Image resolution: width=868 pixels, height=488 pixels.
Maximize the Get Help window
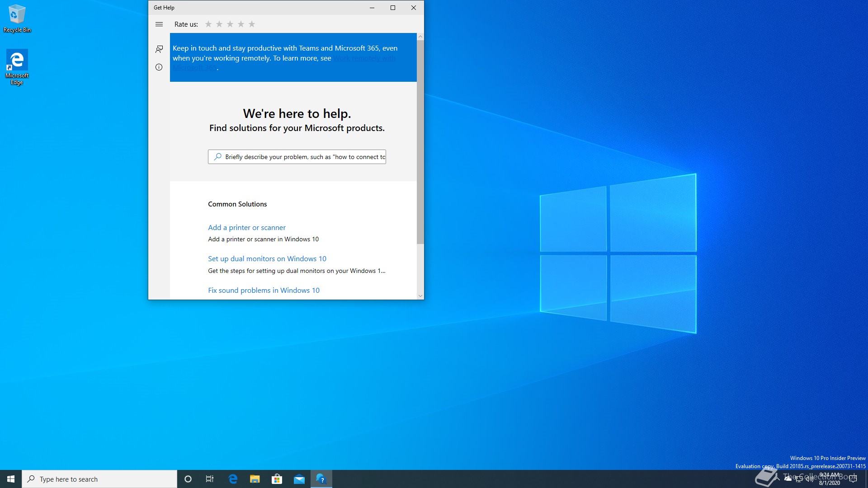(393, 8)
